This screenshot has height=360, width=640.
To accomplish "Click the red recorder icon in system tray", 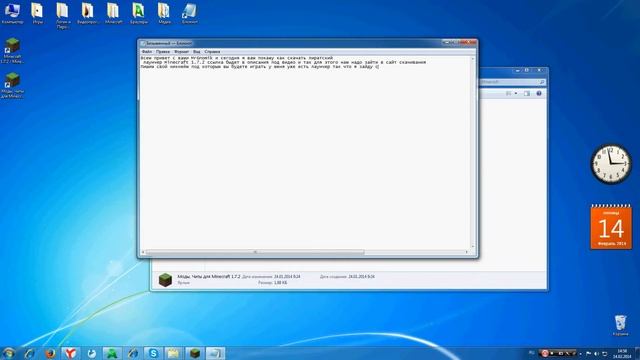I will point(544,353).
